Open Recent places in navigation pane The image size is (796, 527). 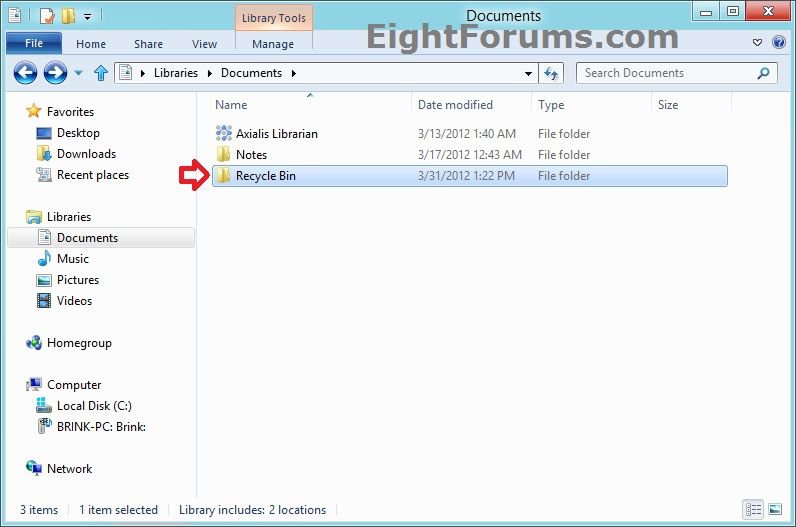pyautogui.click(x=93, y=175)
